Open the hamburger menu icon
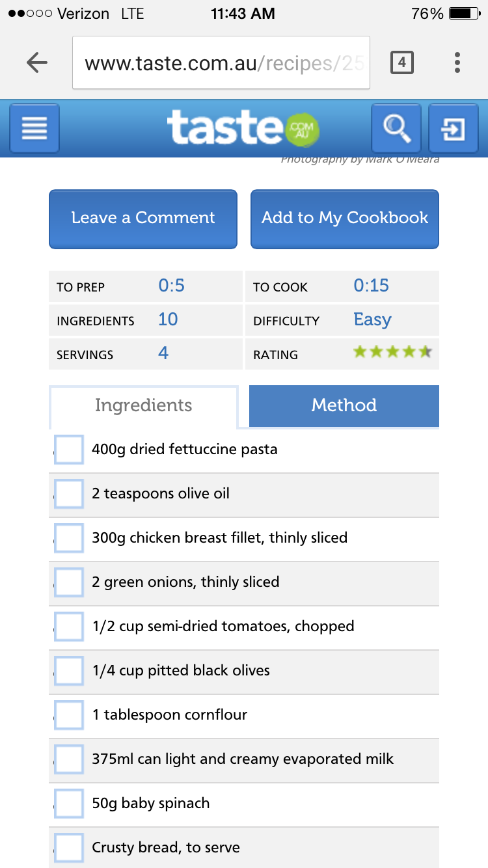The height and width of the screenshot is (868, 488). point(34,128)
